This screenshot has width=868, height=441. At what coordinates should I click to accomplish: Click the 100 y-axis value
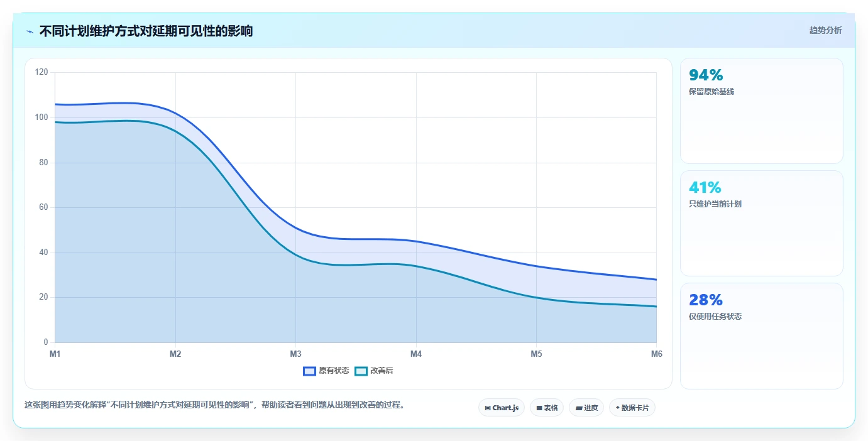[41, 117]
